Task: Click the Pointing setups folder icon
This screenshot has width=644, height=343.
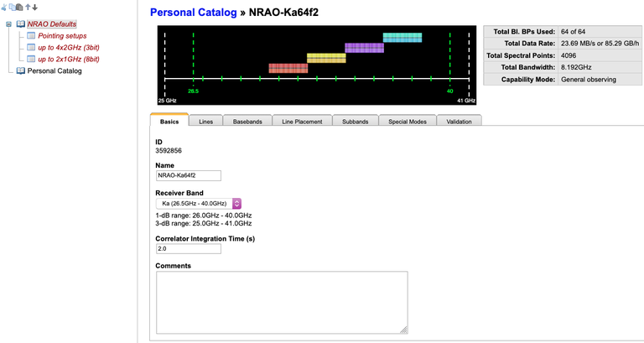Action: [32, 36]
